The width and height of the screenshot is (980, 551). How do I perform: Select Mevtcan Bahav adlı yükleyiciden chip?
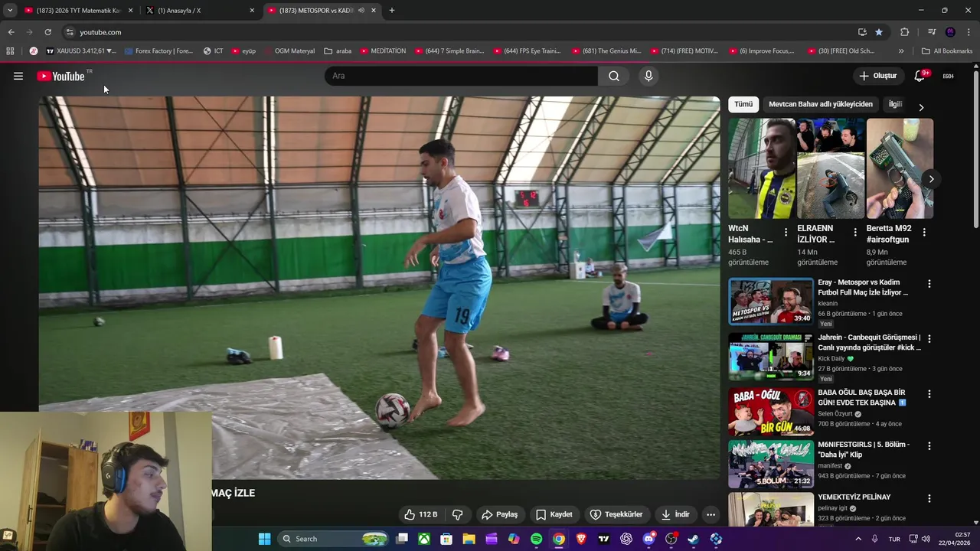click(x=821, y=104)
